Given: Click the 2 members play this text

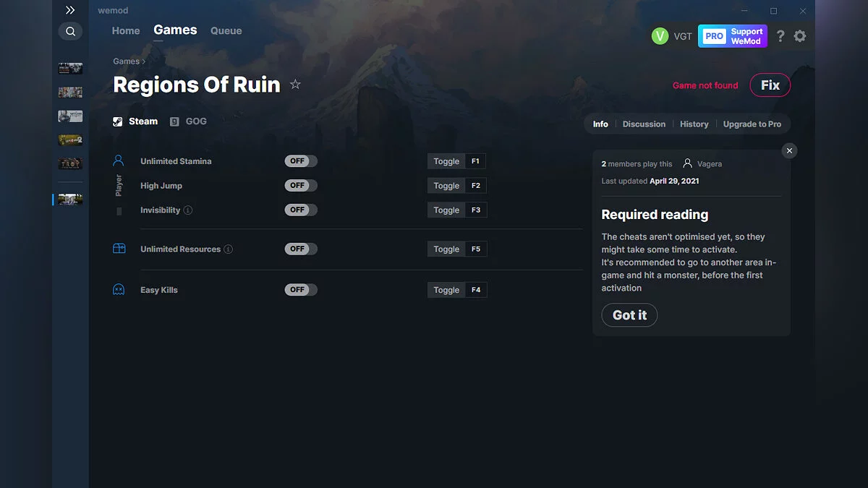Looking at the screenshot, I should click(637, 164).
